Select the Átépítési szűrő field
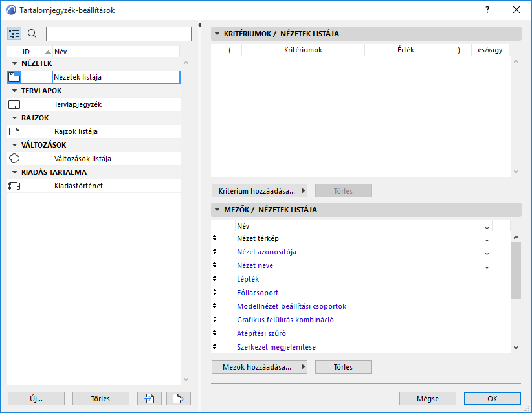This screenshot has height=413, width=532. point(261,333)
